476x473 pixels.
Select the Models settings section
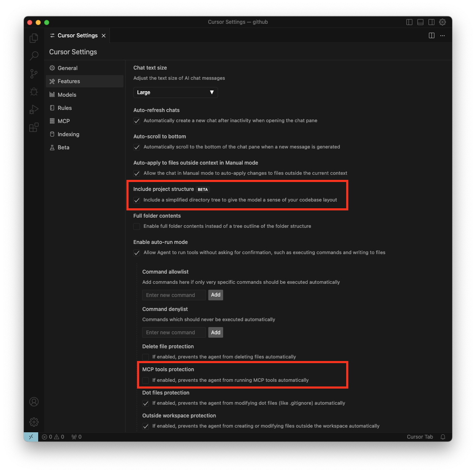[x=67, y=95]
